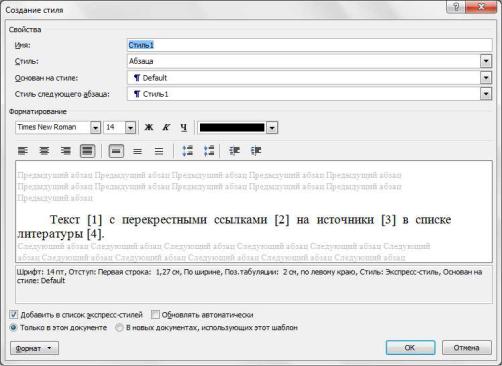Set single line spacing
This screenshot has height=366, width=502.
click(x=116, y=151)
